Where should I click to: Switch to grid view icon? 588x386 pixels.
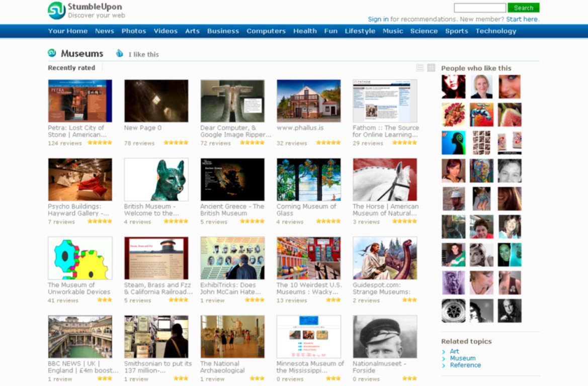(431, 68)
